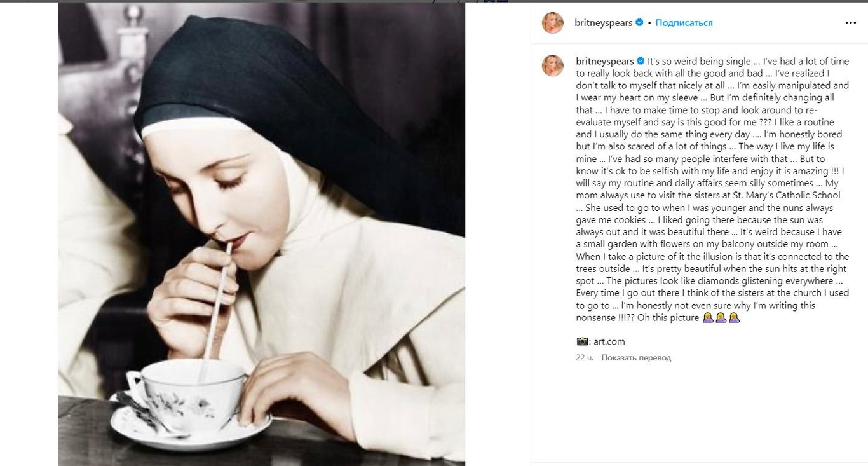This screenshot has height=466, width=868.
Task: Click the verified badge beside the caption username
Action: (641, 62)
